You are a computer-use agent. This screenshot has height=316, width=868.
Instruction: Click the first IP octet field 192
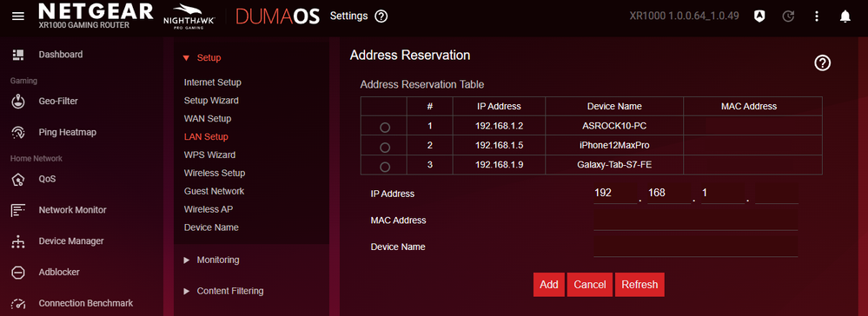(x=615, y=194)
